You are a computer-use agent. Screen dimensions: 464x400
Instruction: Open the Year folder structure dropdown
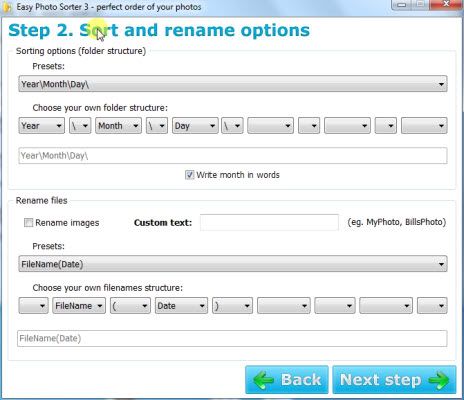[x=41, y=126]
